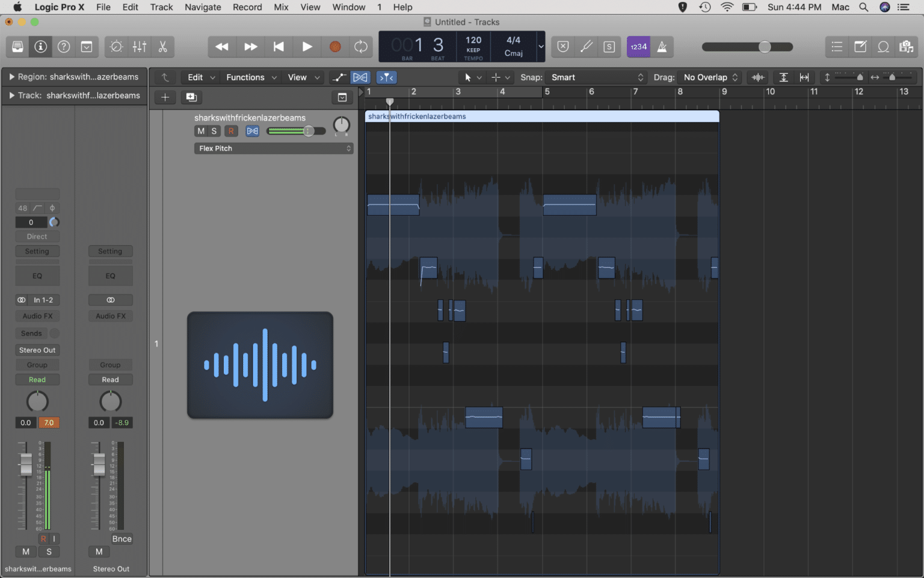Viewport: 924px width, 578px height.
Task: Open the Quick Help question mark icon
Action: (63, 46)
